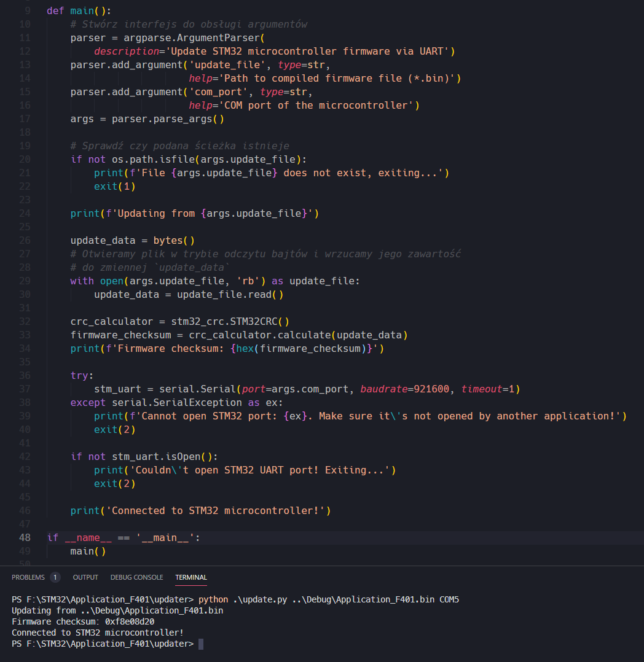The image size is (644, 662).
Task: Switch to the PROBLEMS panel tab
Action: click(x=28, y=577)
